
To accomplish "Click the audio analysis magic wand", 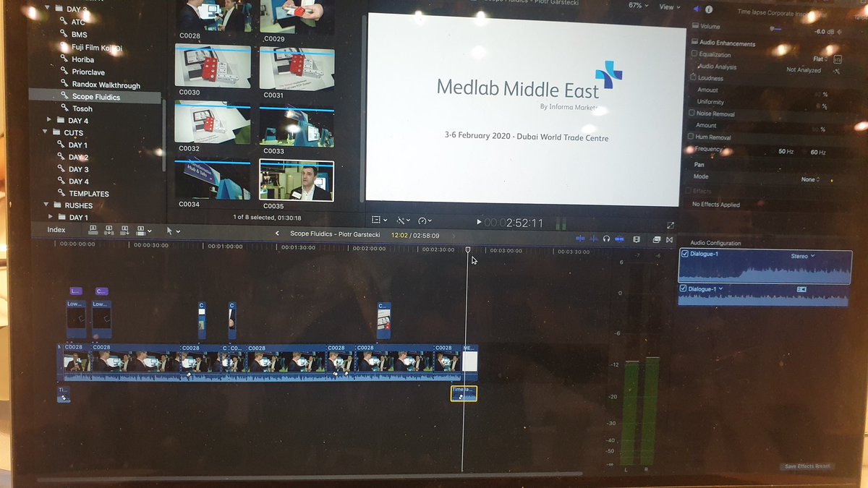I will [x=837, y=71].
